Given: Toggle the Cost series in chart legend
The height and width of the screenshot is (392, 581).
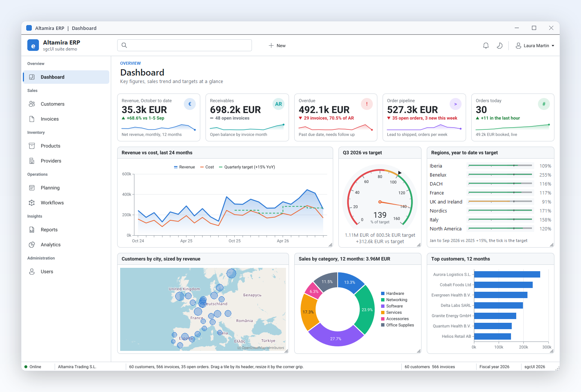Looking at the screenshot, I should point(207,167).
